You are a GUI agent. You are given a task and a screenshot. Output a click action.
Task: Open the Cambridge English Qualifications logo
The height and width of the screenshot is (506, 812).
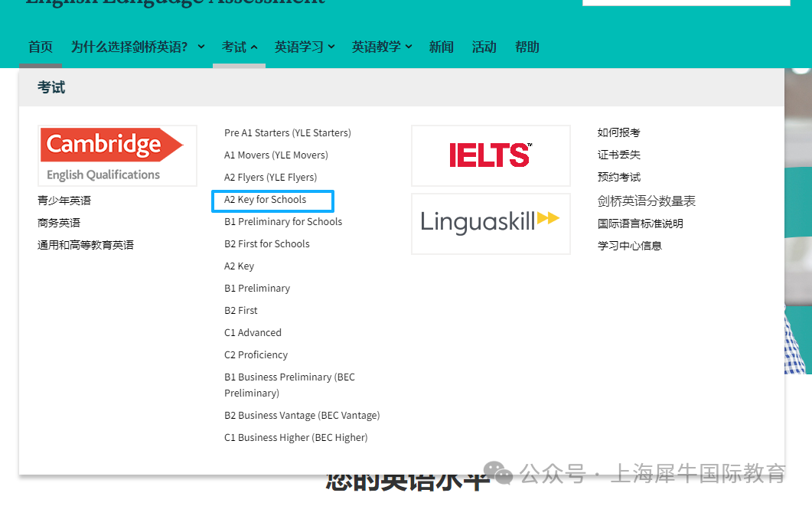pyautogui.click(x=117, y=155)
